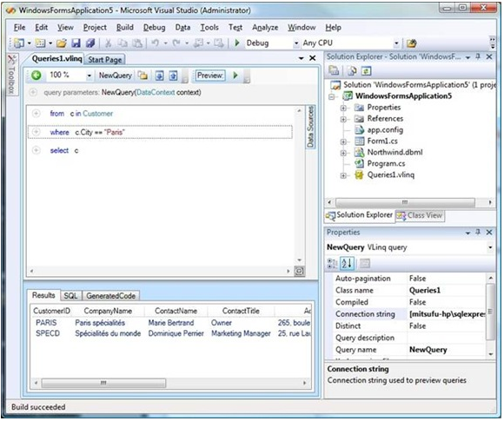Click the green back arrow in query designer
Image resolution: width=504 pixels, height=421 pixels.
[36, 76]
